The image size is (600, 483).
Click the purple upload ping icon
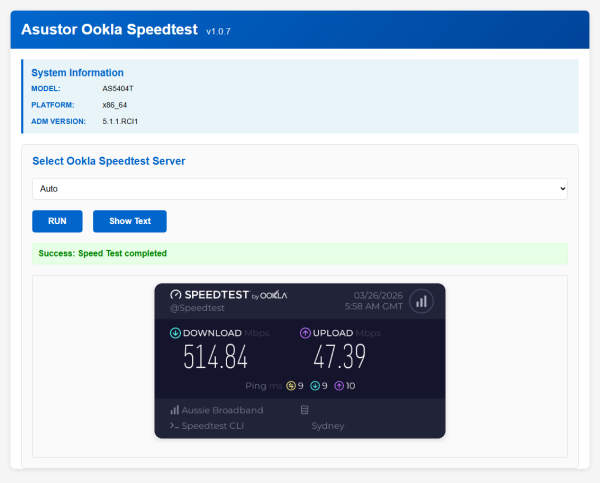[x=339, y=386]
